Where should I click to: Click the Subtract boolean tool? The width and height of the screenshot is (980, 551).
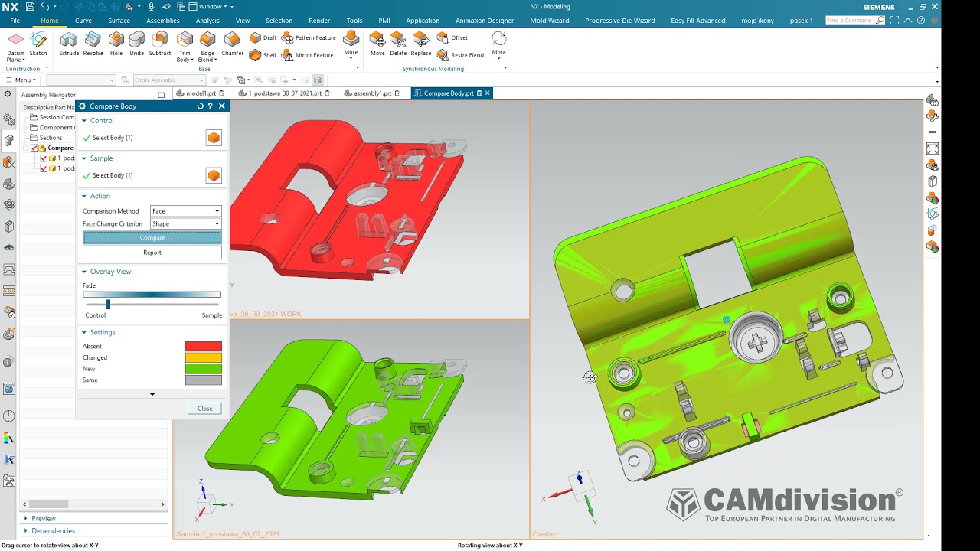pos(160,44)
